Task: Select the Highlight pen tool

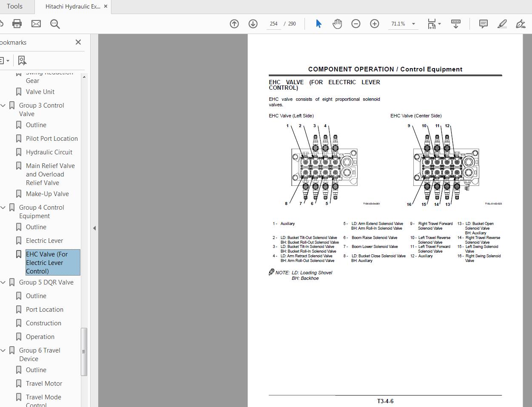Action: click(x=502, y=24)
